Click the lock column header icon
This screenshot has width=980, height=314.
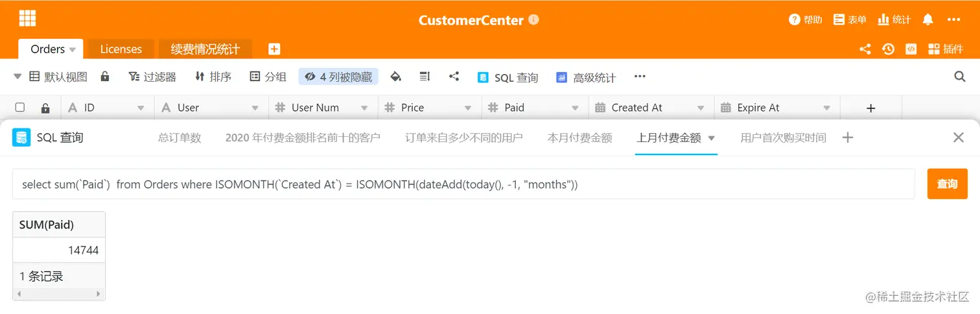coord(45,108)
